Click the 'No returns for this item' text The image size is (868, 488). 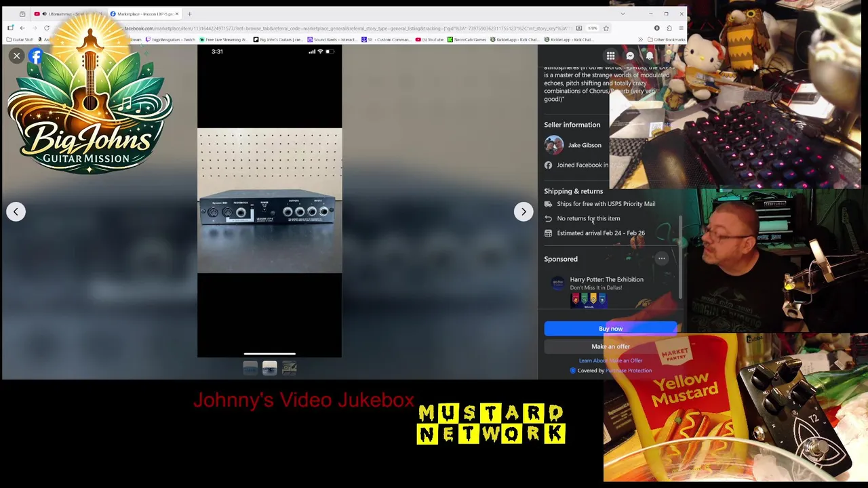(x=589, y=218)
